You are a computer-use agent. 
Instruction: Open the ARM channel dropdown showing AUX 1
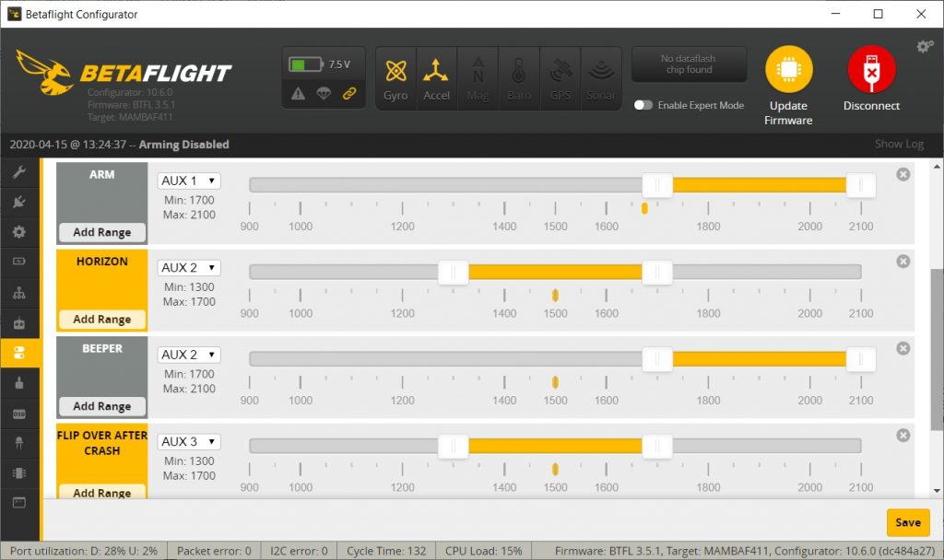pos(189,181)
